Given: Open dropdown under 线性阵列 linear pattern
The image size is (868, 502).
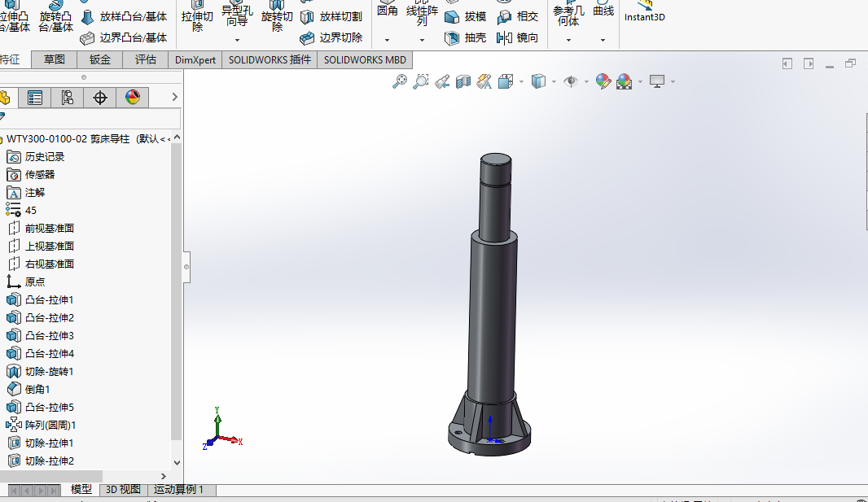Looking at the screenshot, I should pyautogui.click(x=422, y=40).
